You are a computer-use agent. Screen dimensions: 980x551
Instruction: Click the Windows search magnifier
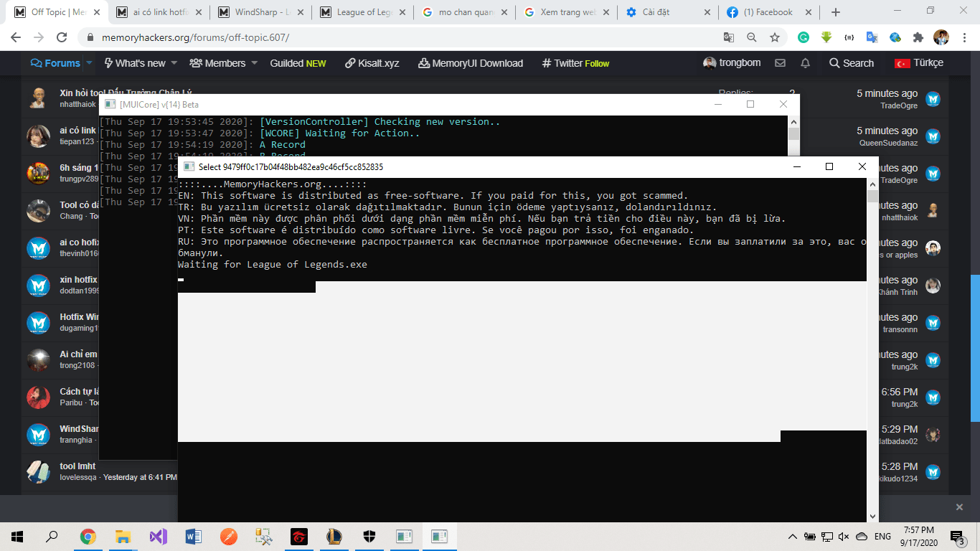(x=52, y=536)
